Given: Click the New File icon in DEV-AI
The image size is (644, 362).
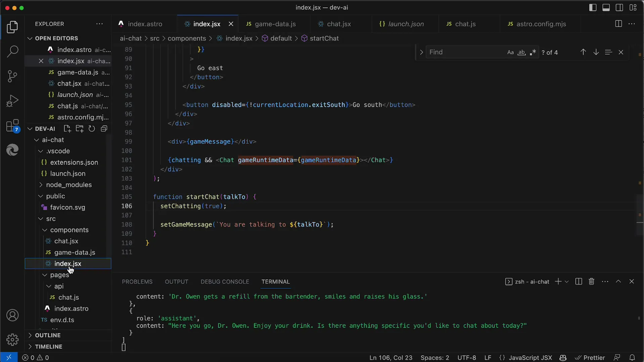Looking at the screenshot, I should coord(67,129).
